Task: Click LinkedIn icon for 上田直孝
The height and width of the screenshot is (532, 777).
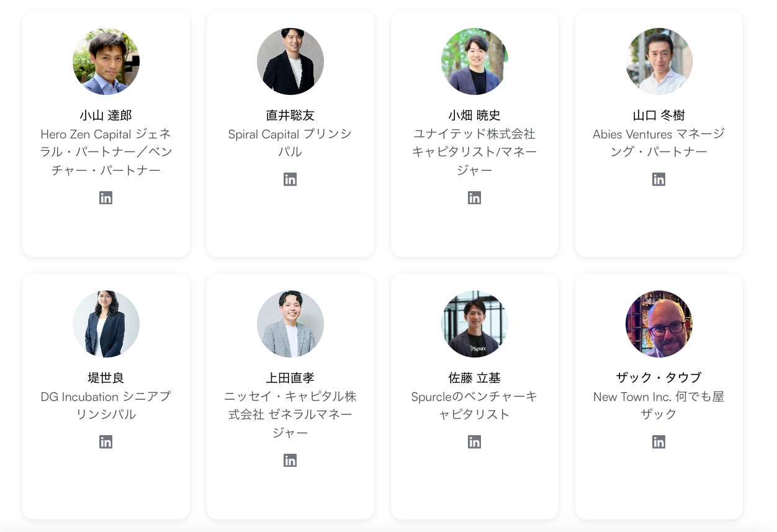Action: pos(290,460)
